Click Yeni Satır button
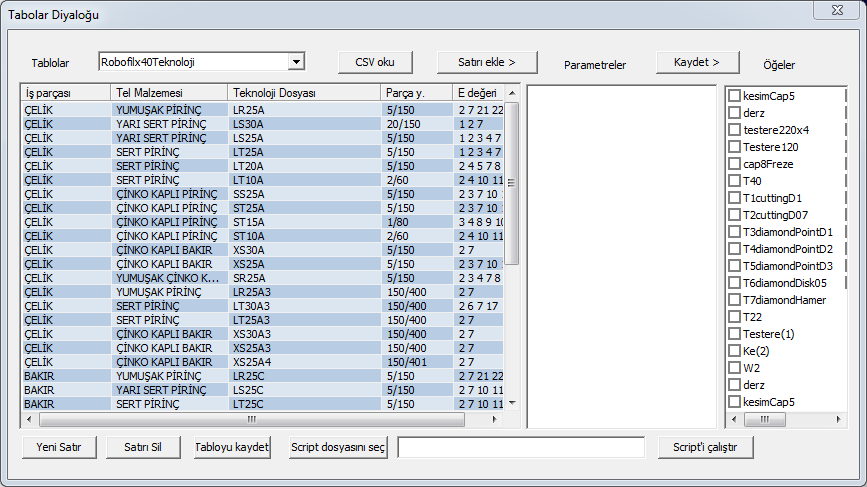867x487 pixels. click(59, 447)
